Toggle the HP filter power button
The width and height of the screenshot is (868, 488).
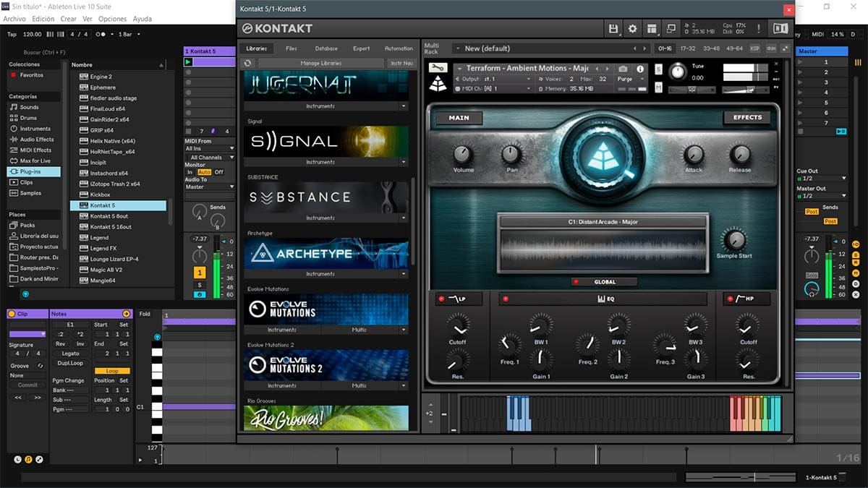pos(728,299)
